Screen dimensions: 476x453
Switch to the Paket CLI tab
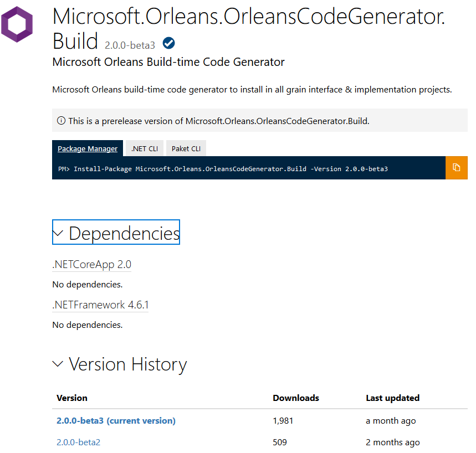click(x=186, y=148)
